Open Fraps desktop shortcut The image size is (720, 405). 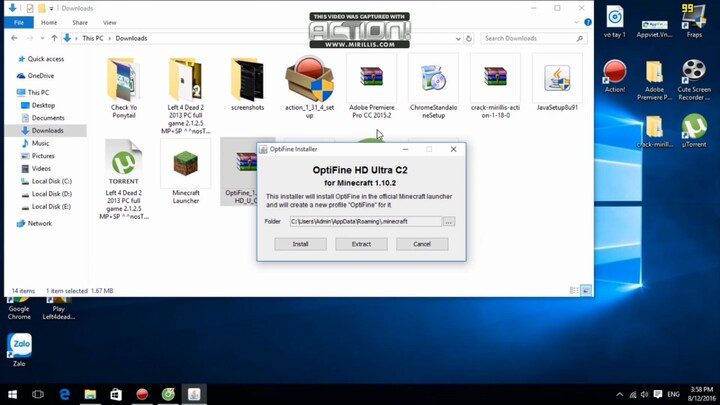694,21
